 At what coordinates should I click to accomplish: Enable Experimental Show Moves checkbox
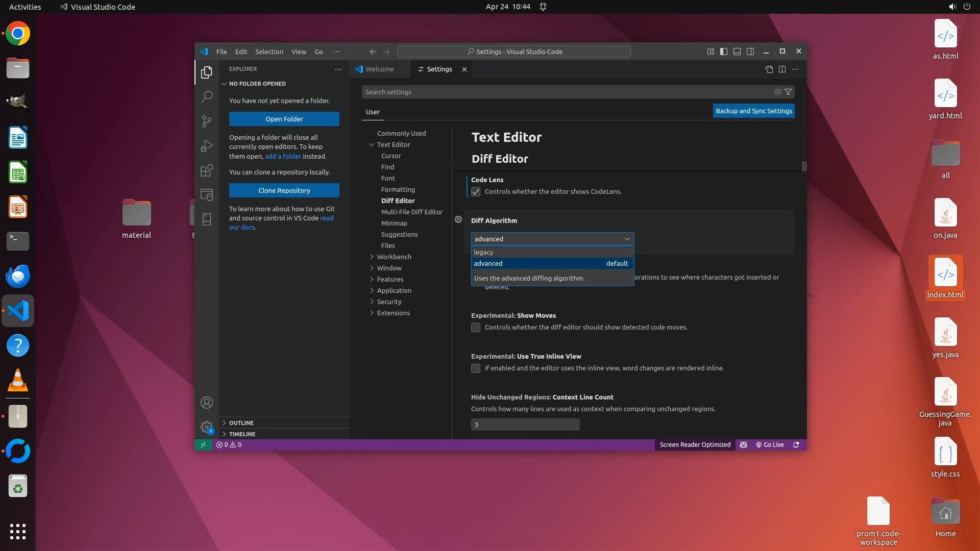pyautogui.click(x=476, y=328)
